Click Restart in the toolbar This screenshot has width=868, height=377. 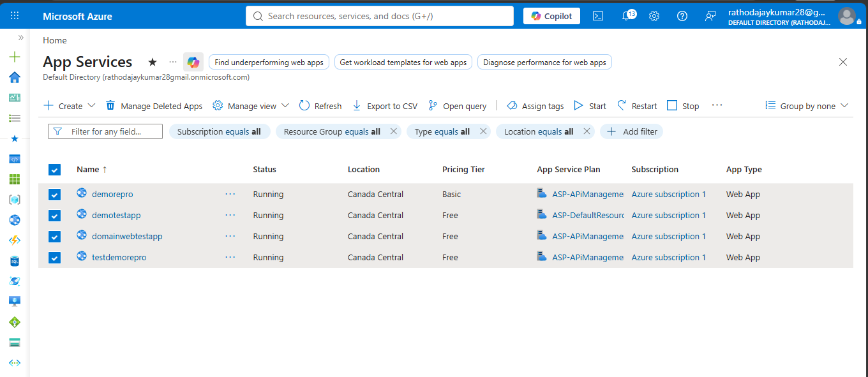[x=637, y=106]
